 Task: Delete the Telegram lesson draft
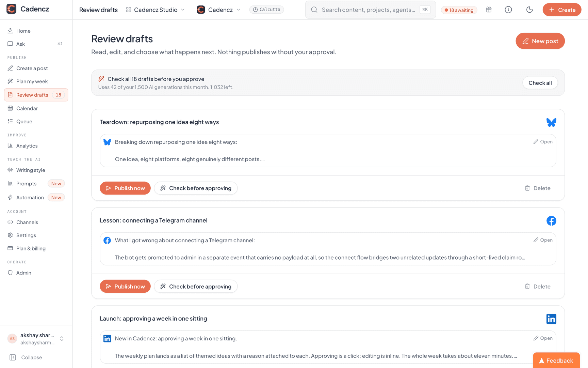537,287
